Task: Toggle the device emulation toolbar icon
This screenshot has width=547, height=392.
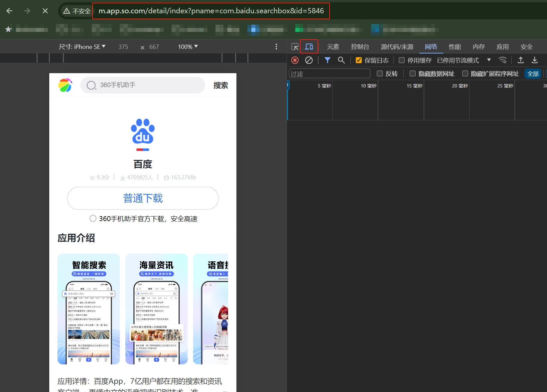Action: point(309,47)
